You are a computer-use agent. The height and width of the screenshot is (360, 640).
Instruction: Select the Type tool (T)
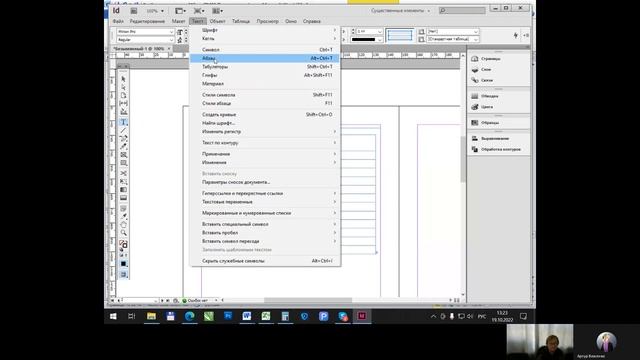(x=123, y=122)
